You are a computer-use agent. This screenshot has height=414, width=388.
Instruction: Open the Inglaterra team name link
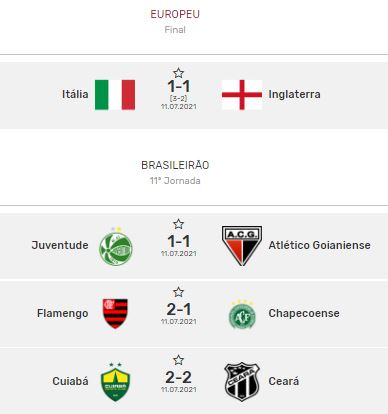pyautogui.click(x=294, y=94)
